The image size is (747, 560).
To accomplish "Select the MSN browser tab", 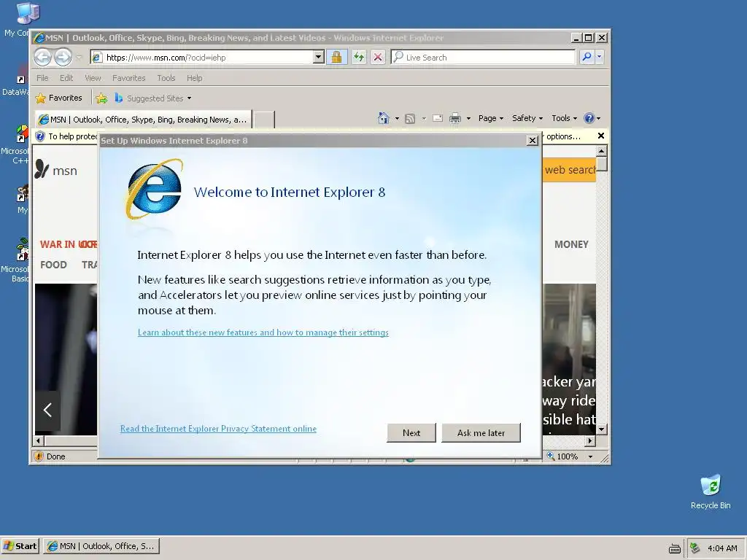I will [143, 119].
